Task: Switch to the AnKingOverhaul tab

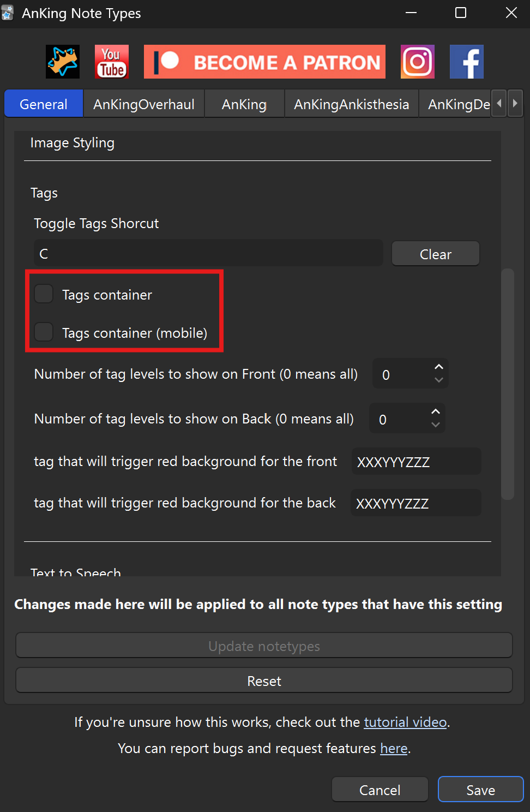Action: [x=144, y=104]
